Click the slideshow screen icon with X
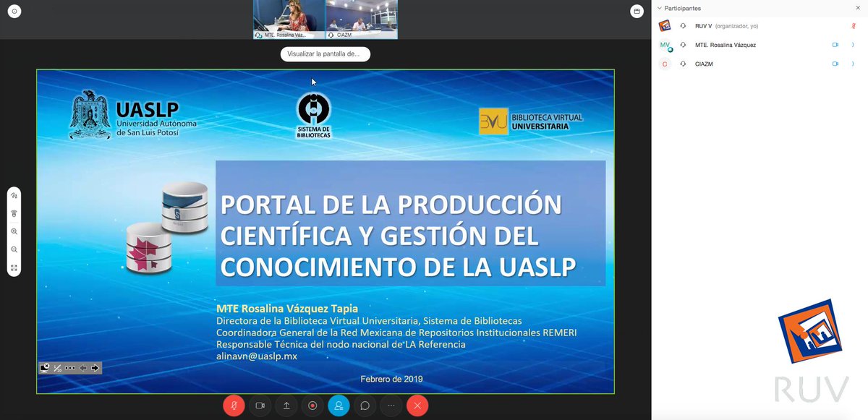 click(45, 367)
